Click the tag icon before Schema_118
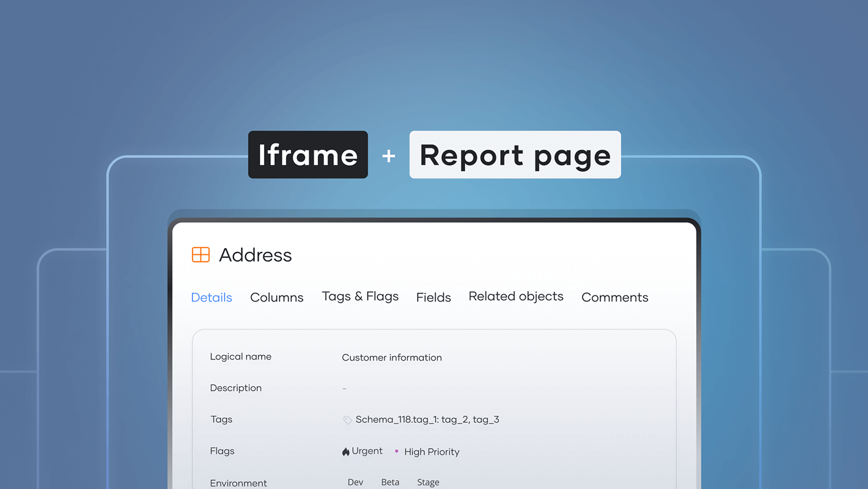Screen dimensions: 868x489 347,420
